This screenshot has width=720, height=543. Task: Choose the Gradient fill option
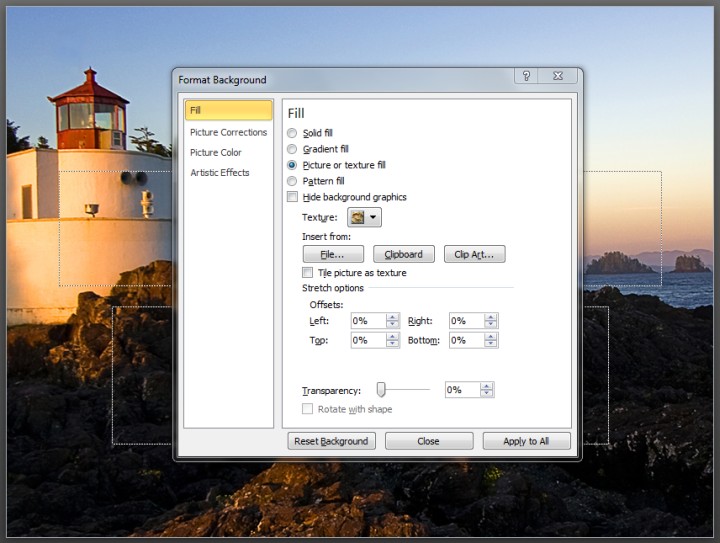292,149
